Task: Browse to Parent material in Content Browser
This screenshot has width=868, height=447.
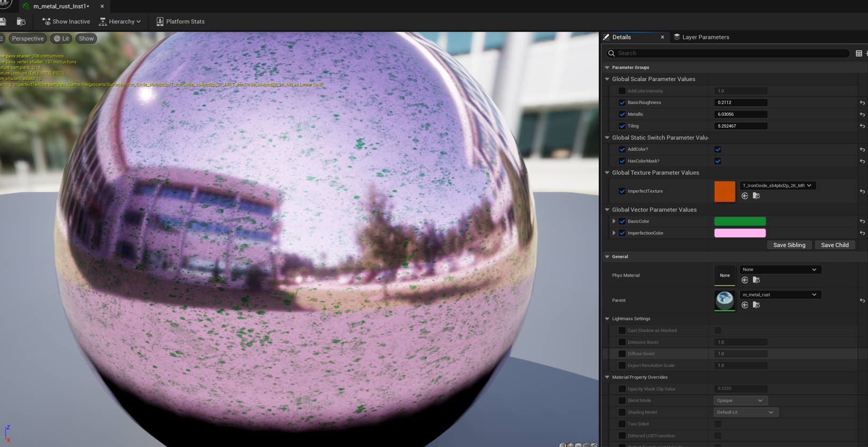Action: [756, 305]
